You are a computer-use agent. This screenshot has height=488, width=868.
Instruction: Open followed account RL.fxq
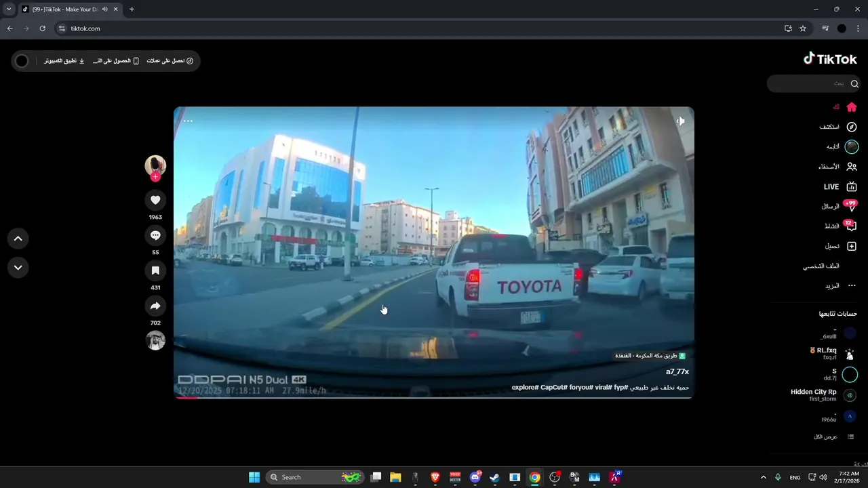[833, 354]
